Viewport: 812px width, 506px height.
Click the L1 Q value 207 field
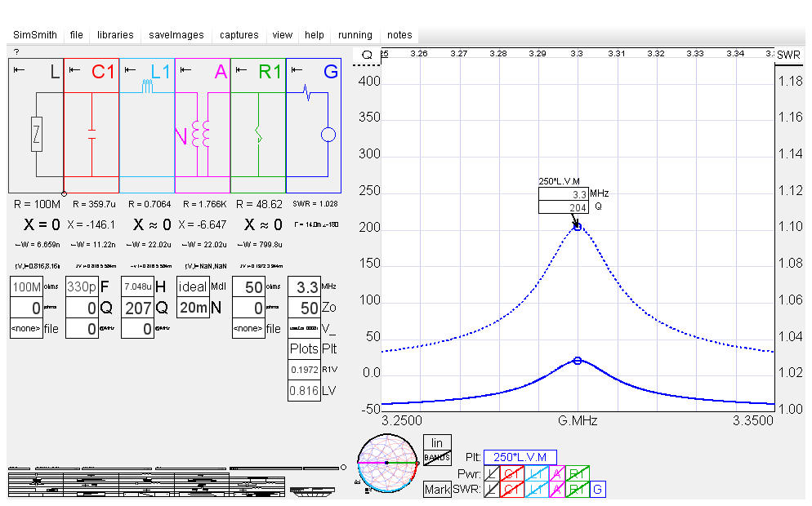pyautogui.click(x=137, y=308)
